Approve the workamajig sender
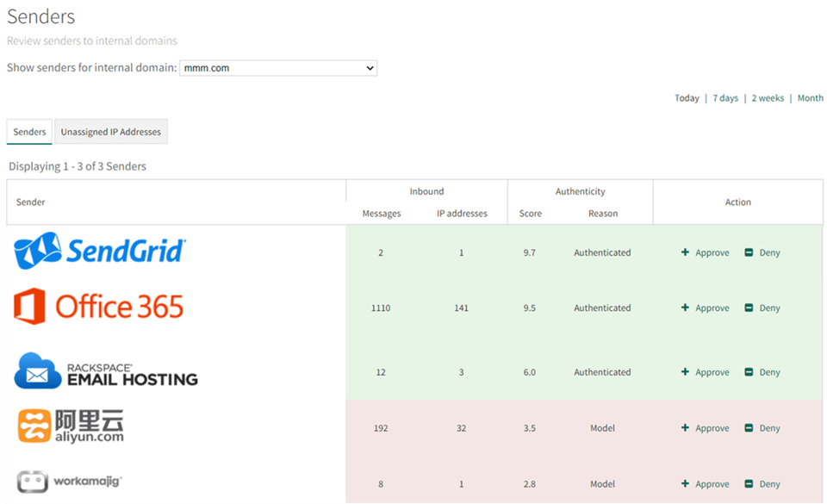The width and height of the screenshot is (827, 504). tap(706, 484)
